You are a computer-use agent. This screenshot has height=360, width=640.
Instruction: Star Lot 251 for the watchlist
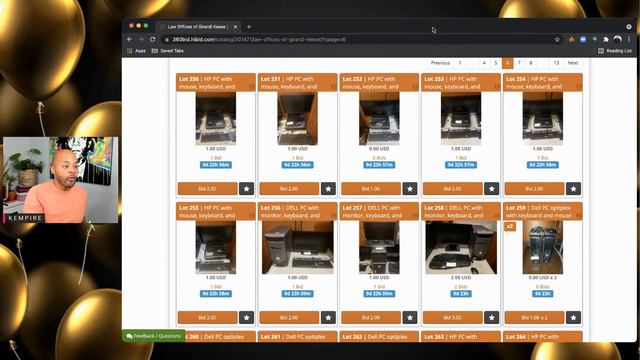[x=328, y=189]
